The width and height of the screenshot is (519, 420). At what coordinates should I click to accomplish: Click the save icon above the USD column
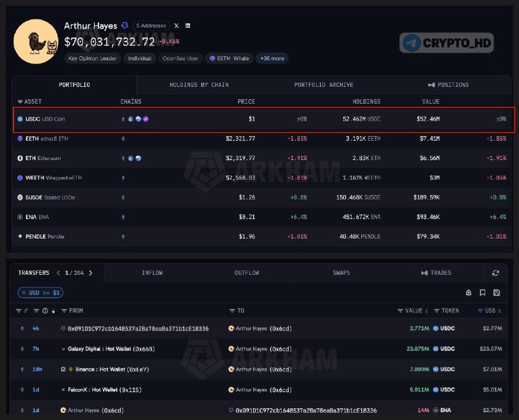(x=496, y=293)
